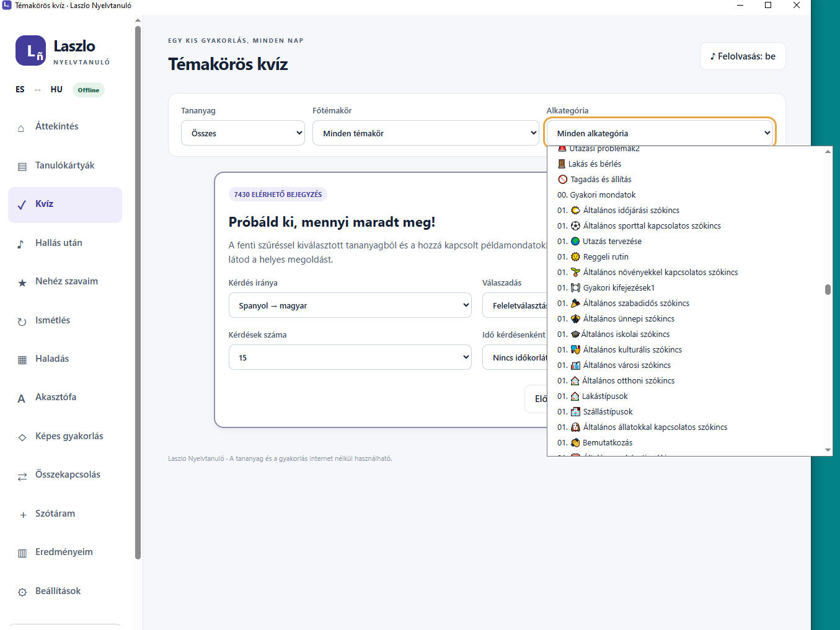Pick Lakástípusok in the dropdown list

(686, 396)
